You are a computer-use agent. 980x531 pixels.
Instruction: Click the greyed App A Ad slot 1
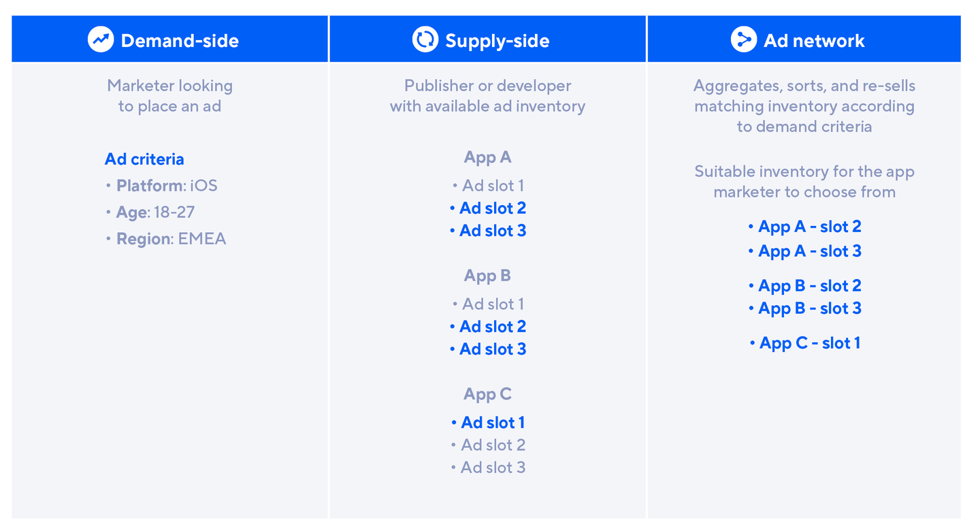tap(492, 186)
